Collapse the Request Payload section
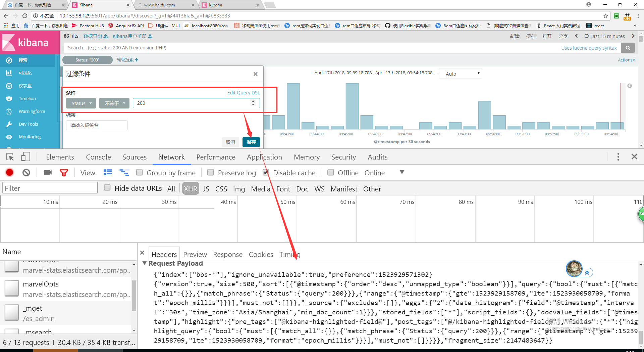The height and width of the screenshot is (352, 644). [145, 263]
